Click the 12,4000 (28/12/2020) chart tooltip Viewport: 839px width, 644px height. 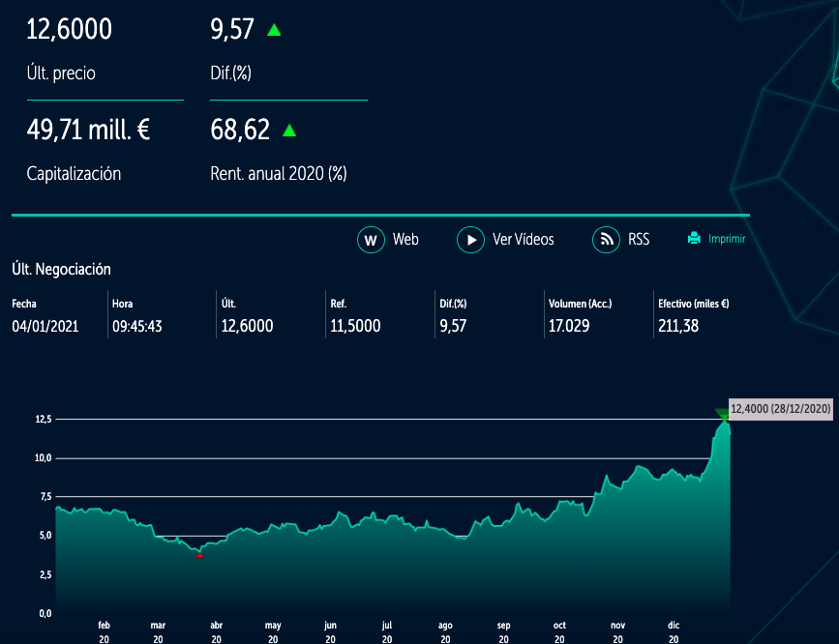tap(781, 409)
